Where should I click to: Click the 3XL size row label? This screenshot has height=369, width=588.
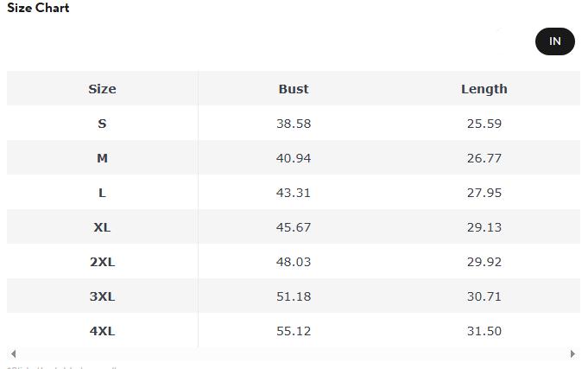tap(102, 296)
